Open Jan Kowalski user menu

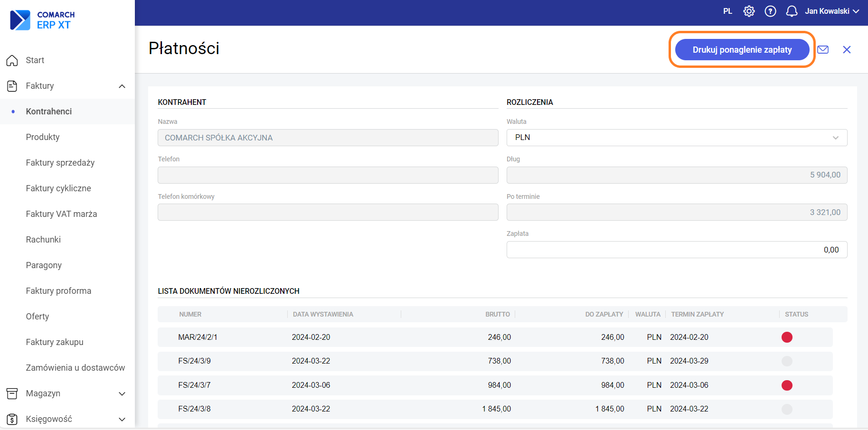(831, 11)
